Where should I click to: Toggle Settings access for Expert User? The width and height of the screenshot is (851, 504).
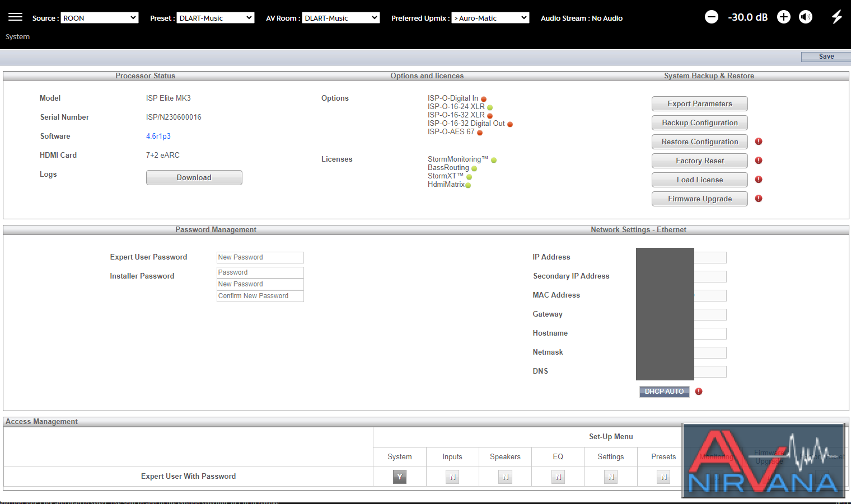tap(611, 477)
